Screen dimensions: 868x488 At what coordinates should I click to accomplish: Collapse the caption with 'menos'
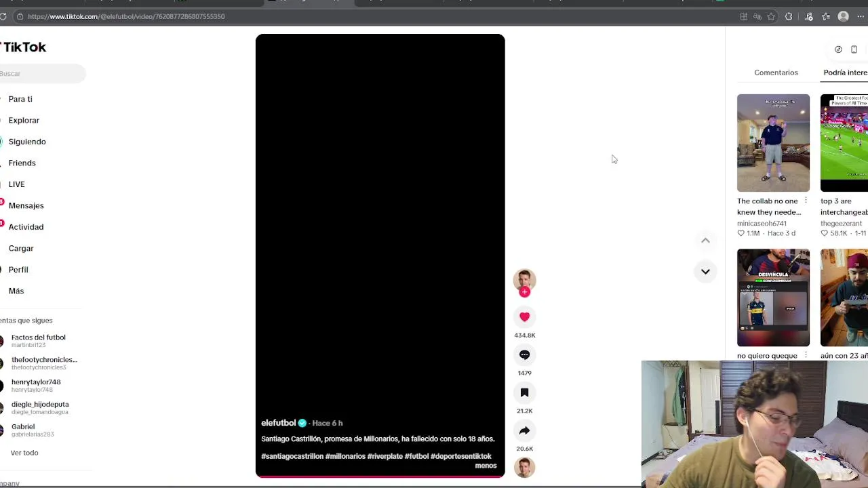click(486, 466)
